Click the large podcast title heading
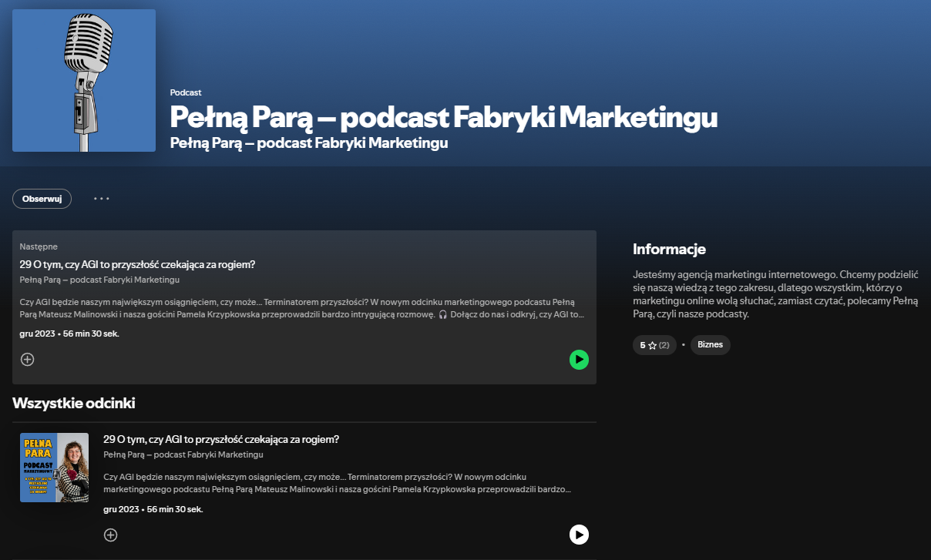 (x=443, y=118)
